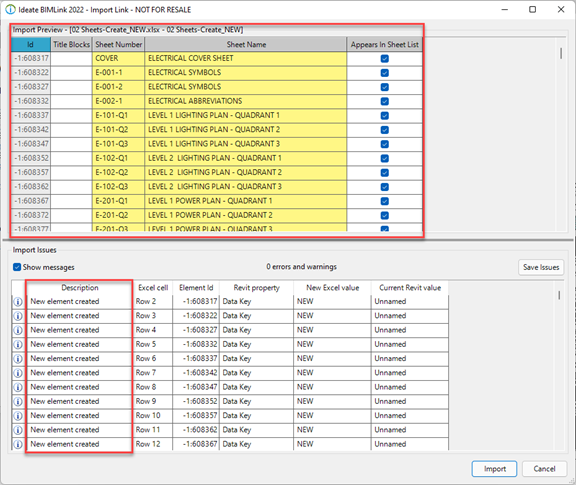Uncheck Appears In Sheet List for E-201-Q1
Image resolution: width=576 pixels, height=485 pixels.
385,201
